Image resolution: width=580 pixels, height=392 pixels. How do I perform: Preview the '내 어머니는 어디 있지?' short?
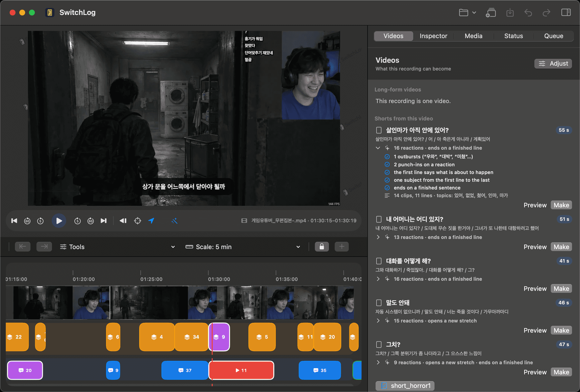[x=535, y=247]
